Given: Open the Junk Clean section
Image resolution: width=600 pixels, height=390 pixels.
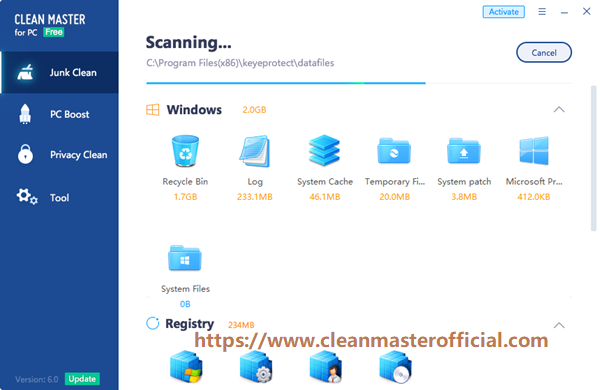Looking at the screenshot, I should pyautogui.click(x=60, y=72).
